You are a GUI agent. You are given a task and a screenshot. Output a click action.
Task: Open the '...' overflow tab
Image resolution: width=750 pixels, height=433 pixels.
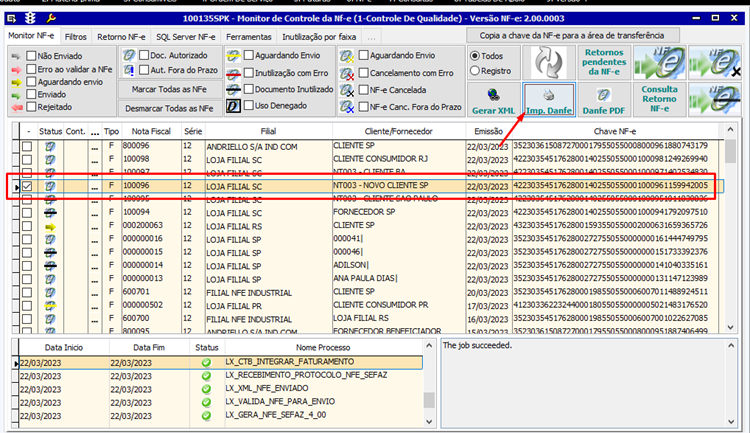[x=371, y=36]
